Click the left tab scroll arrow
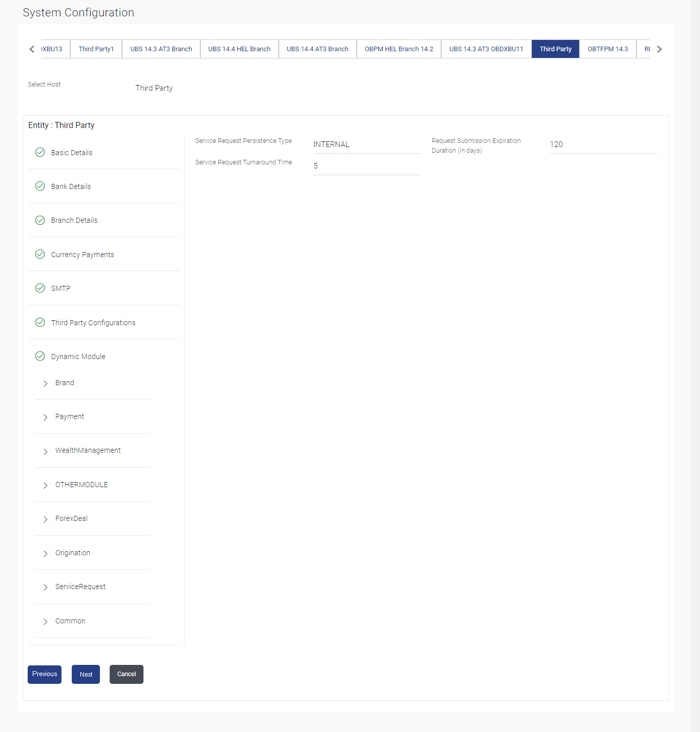The height and width of the screenshot is (732, 700). [x=32, y=49]
